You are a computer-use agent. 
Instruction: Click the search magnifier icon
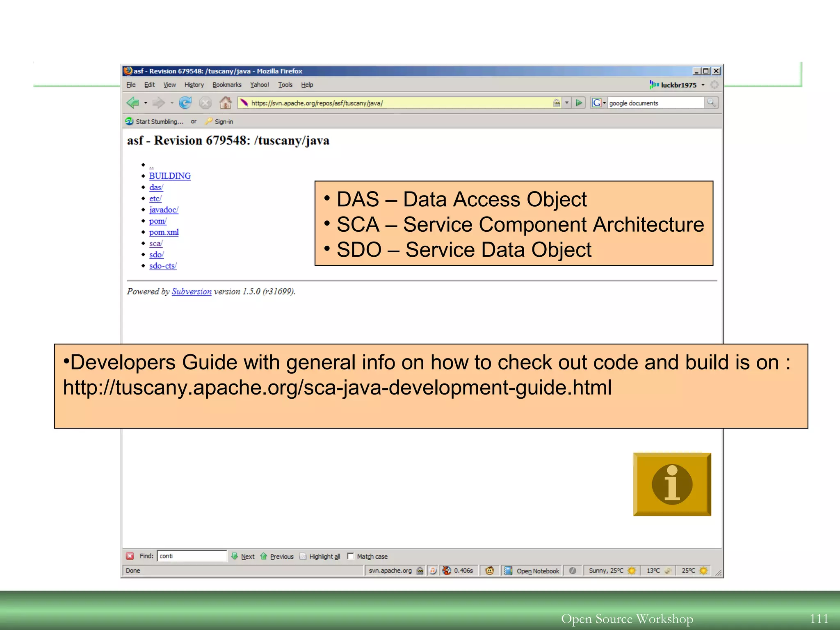coord(711,103)
